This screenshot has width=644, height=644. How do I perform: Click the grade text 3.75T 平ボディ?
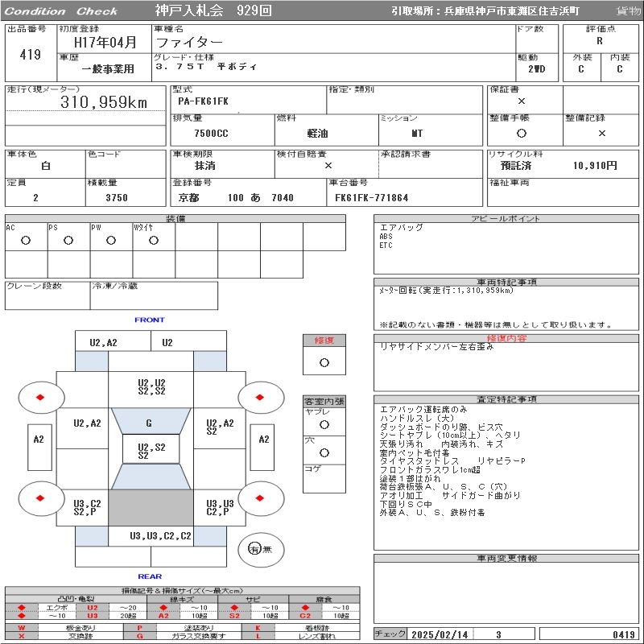click(x=206, y=67)
